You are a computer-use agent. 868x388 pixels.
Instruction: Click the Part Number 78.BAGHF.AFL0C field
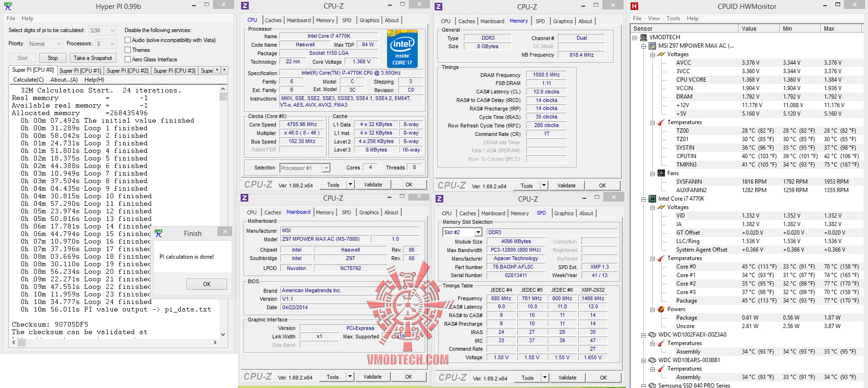point(516,267)
